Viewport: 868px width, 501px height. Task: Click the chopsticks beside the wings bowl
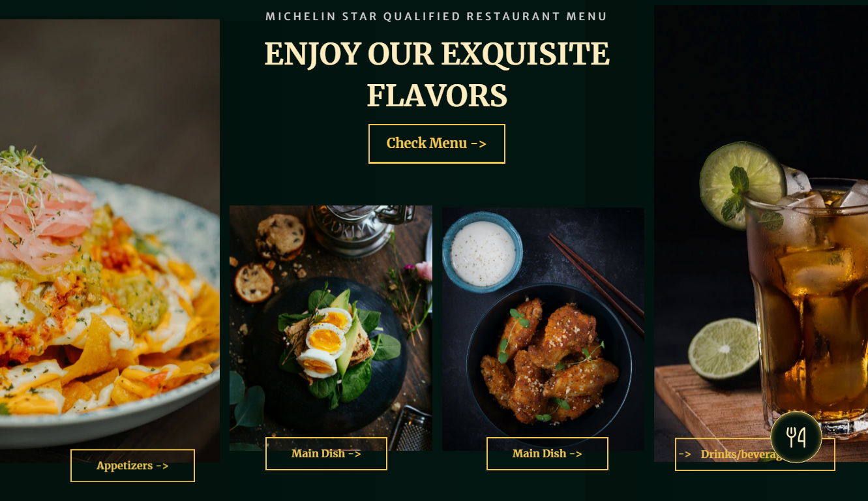pos(595,282)
